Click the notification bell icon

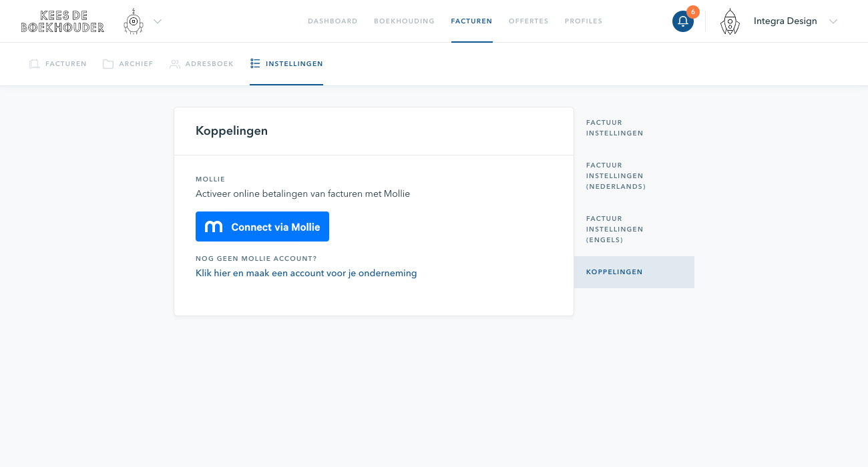click(682, 21)
